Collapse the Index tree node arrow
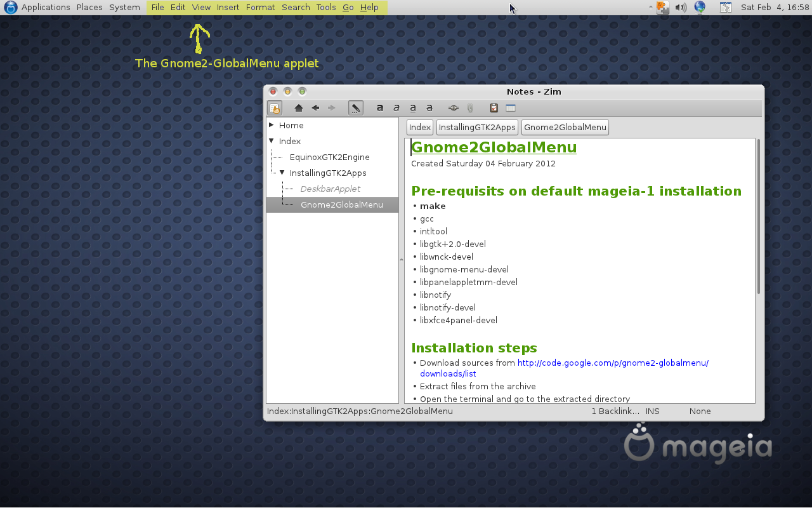812x508 pixels. point(272,141)
